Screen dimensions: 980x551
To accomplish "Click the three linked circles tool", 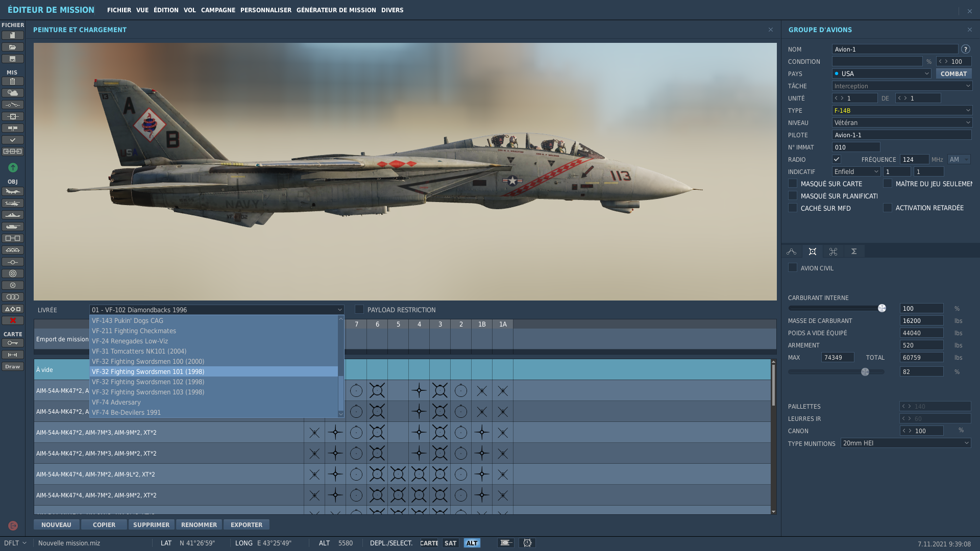I will (x=13, y=297).
